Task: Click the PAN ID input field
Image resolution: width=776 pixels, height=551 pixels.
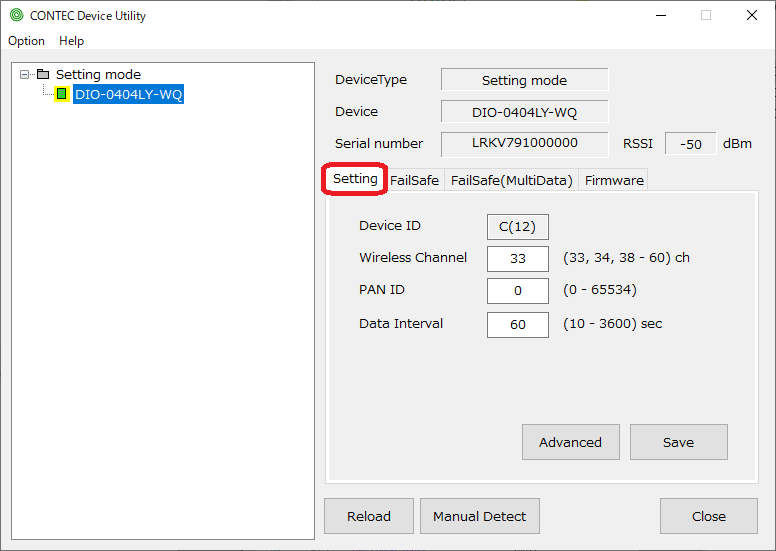Action: pos(518,291)
